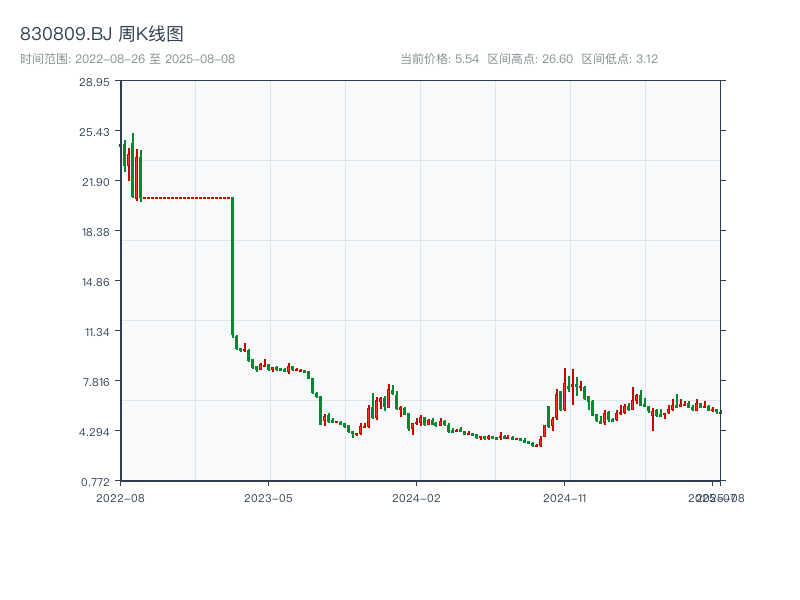Click the flat dotted suspension line near 21

click(x=187, y=198)
